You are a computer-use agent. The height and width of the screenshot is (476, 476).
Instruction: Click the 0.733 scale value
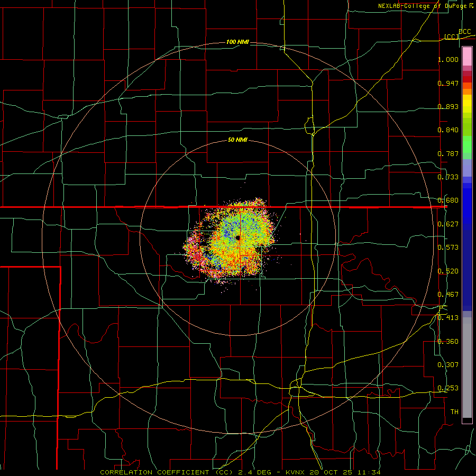click(x=448, y=177)
